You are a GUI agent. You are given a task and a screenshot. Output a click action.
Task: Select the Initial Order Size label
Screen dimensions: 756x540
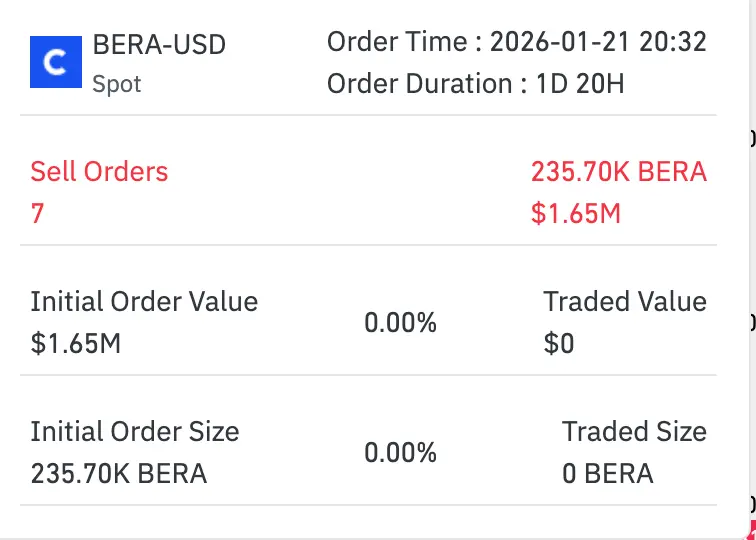pyautogui.click(x=135, y=432)
